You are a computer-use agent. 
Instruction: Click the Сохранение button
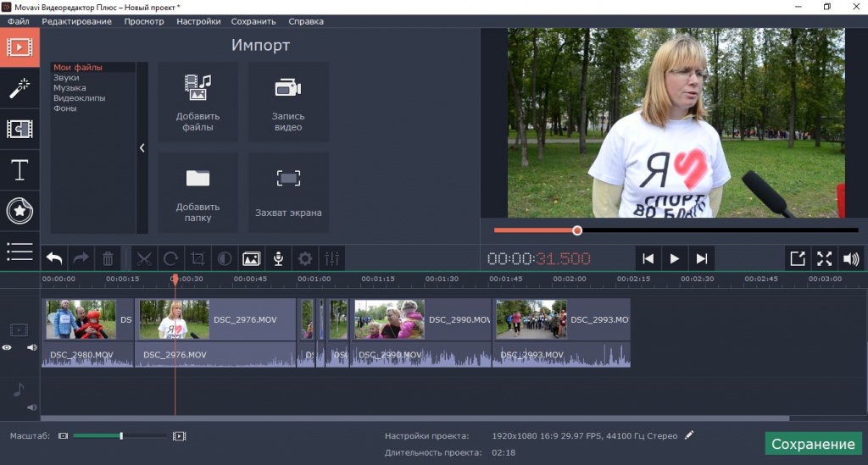[x=812, y=444]
